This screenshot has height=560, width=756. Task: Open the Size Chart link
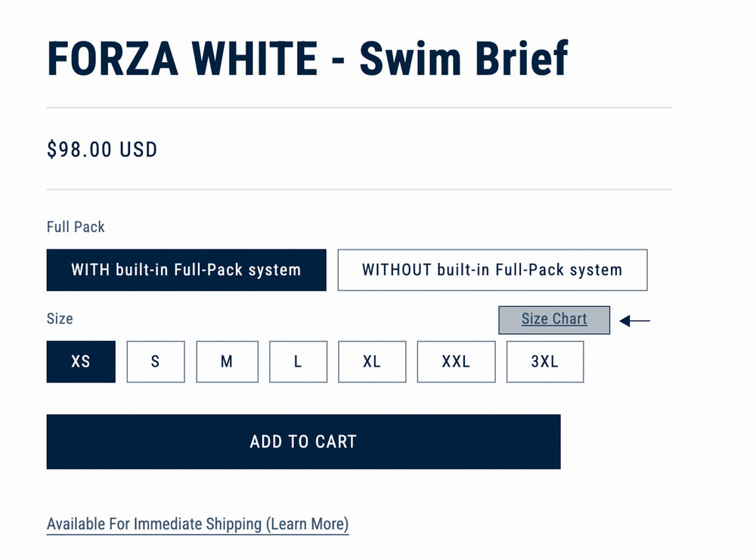554,319
